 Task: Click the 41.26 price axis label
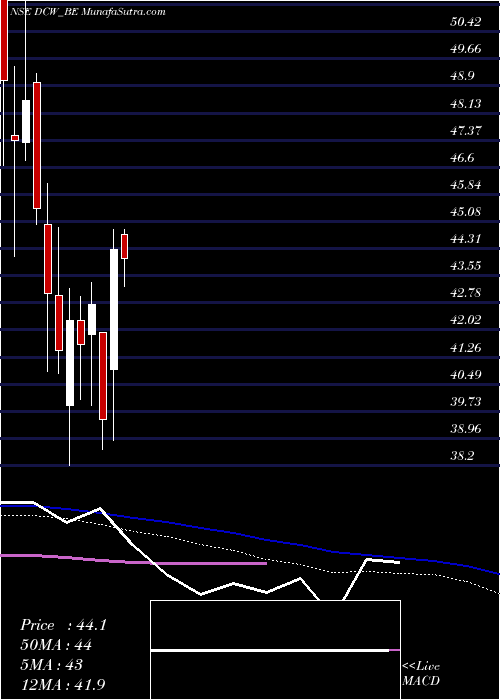[x=466, y=347]
